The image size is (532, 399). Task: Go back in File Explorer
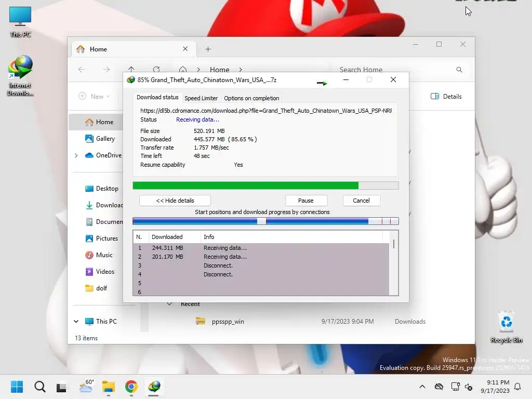pos(82,70)
